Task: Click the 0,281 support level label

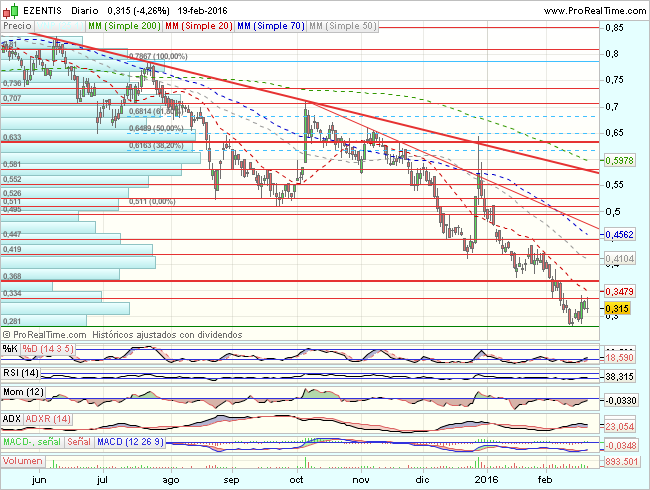Action: pyautogui.click(x=12, y=321)
